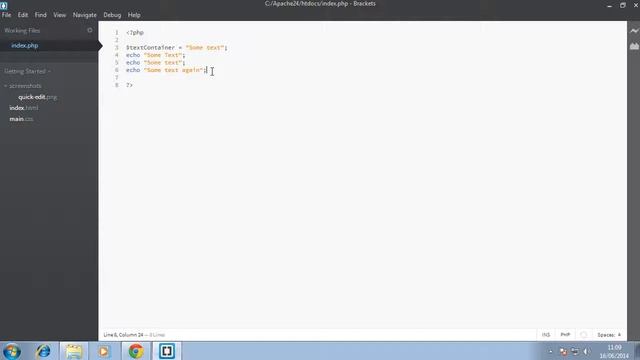The width and height of the screenshot is (640, 360).
Task: Open the Extension Manager icon
Action: point(634,46)
